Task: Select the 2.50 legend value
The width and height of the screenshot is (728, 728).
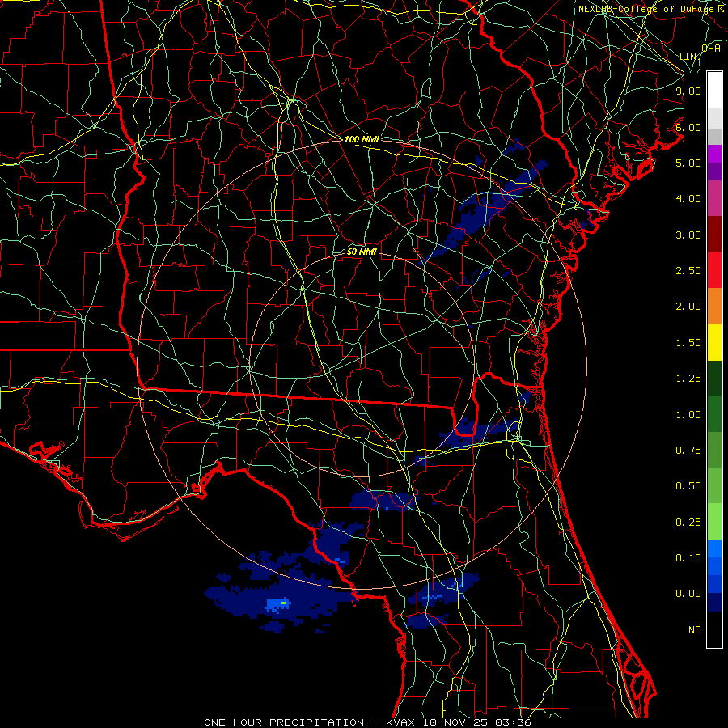Action: (x=688, y=271)
